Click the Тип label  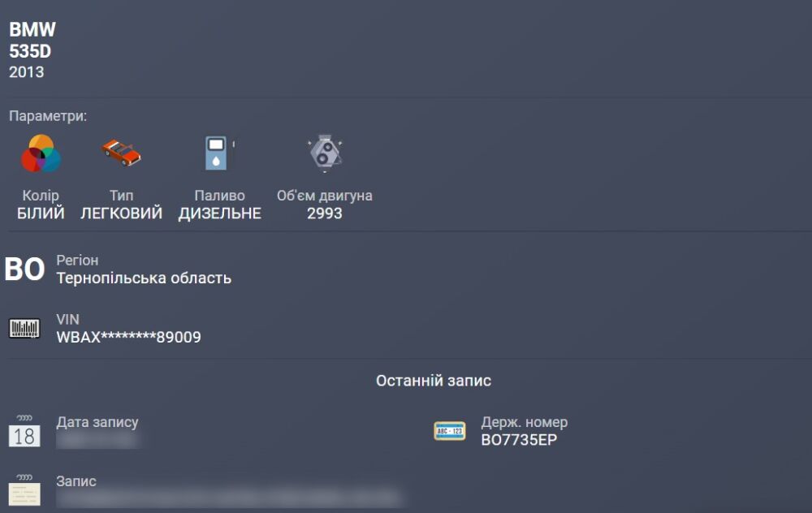(x=121, y=196)
